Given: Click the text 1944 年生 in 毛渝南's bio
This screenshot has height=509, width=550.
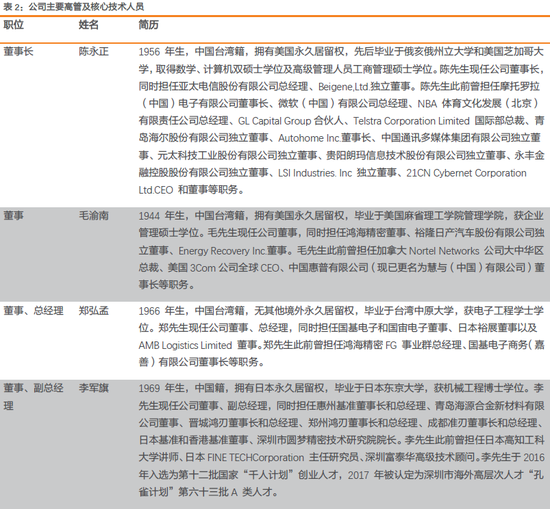Looking at the screenshot, I should click(161, 215).
